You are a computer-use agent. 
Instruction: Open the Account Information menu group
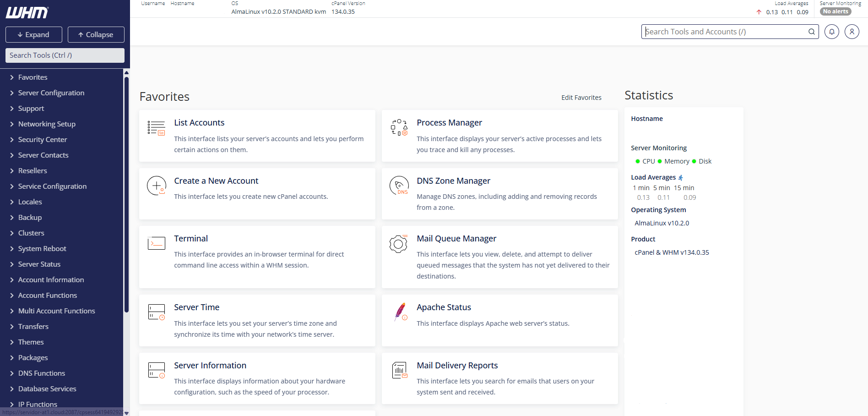(x=62, y=280)
